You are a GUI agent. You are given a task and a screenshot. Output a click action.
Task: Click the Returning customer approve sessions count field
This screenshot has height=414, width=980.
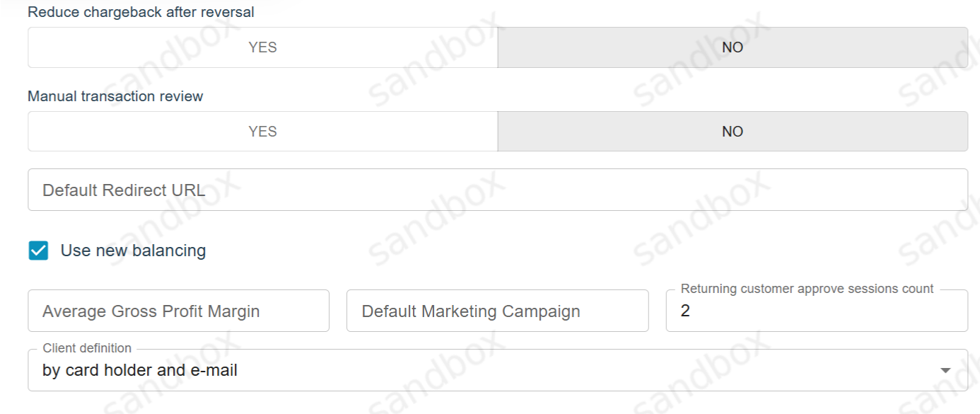(817, 311)
